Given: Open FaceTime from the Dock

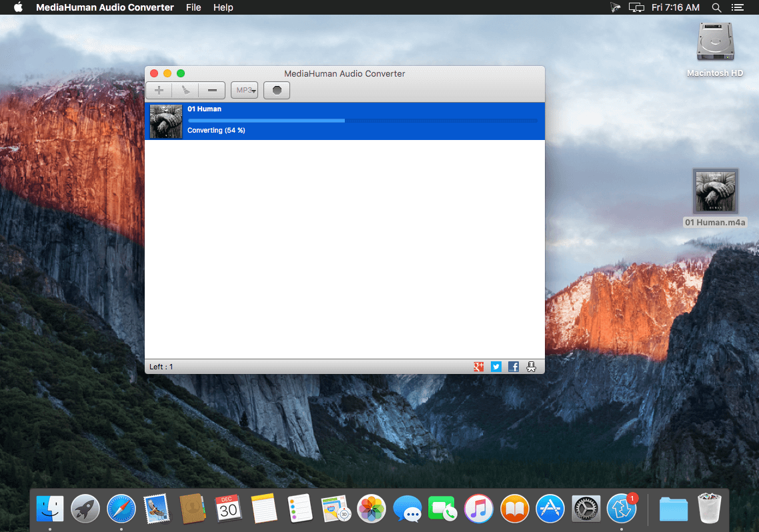Looking at the screenshot, I should [442, 509].
